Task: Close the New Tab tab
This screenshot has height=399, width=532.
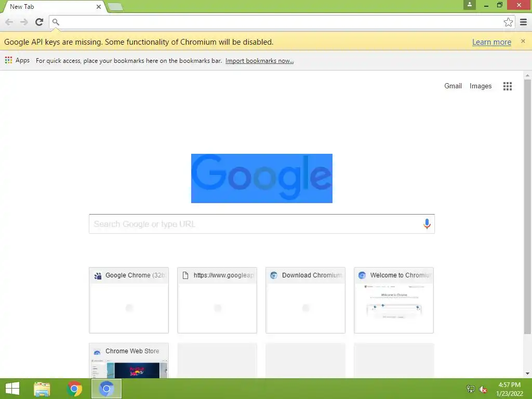Action: [98, 6]
